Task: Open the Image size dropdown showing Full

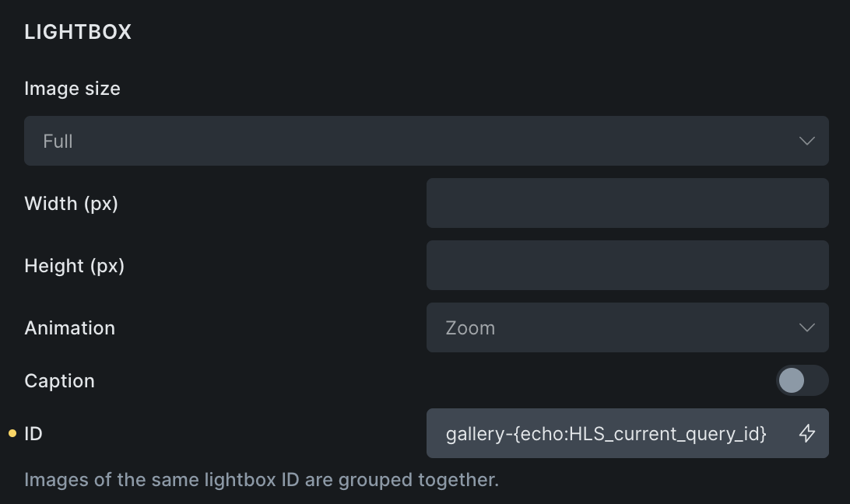Action: 426,141
